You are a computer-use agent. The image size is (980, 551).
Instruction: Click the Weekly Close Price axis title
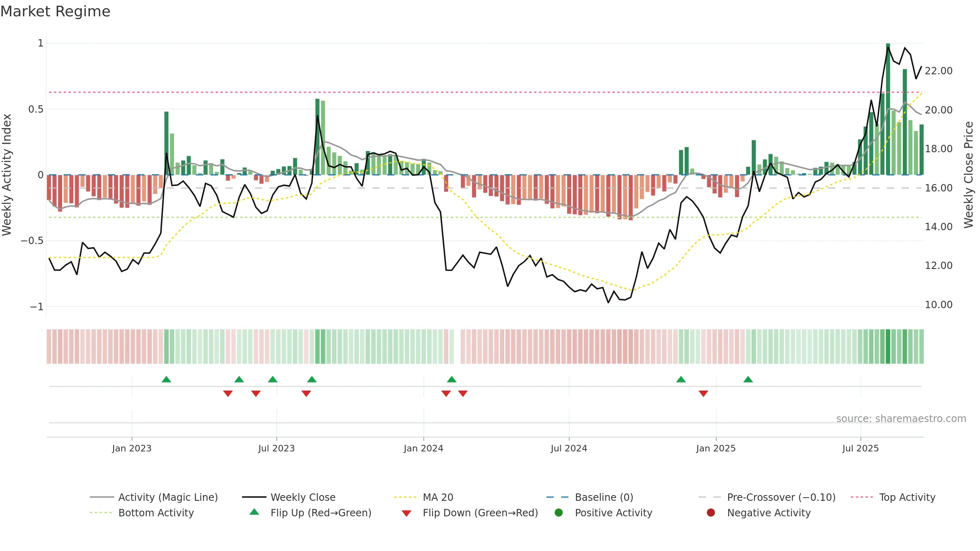tap(969, 175)
